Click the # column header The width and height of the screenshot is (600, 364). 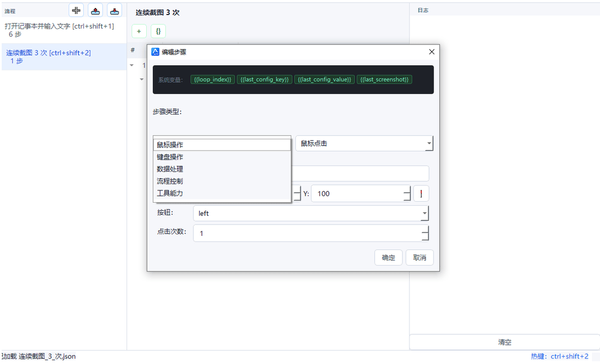tap(133, 50)
